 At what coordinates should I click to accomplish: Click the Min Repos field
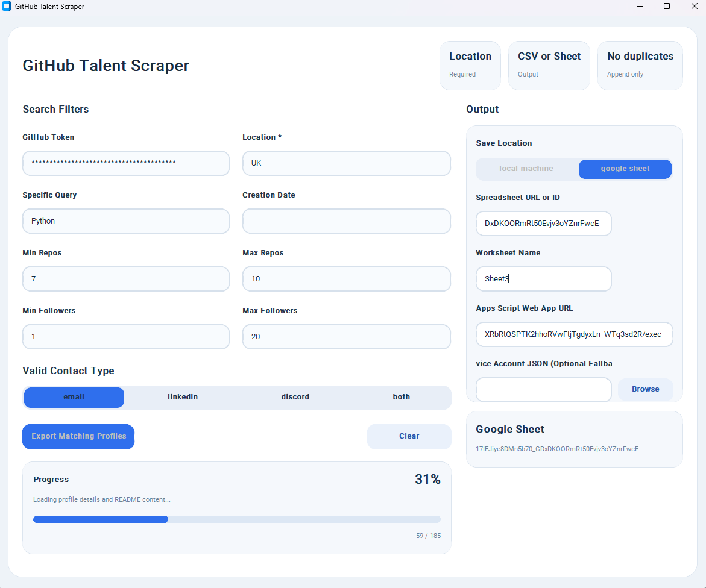pyautogui.click(x=126, y=279)
